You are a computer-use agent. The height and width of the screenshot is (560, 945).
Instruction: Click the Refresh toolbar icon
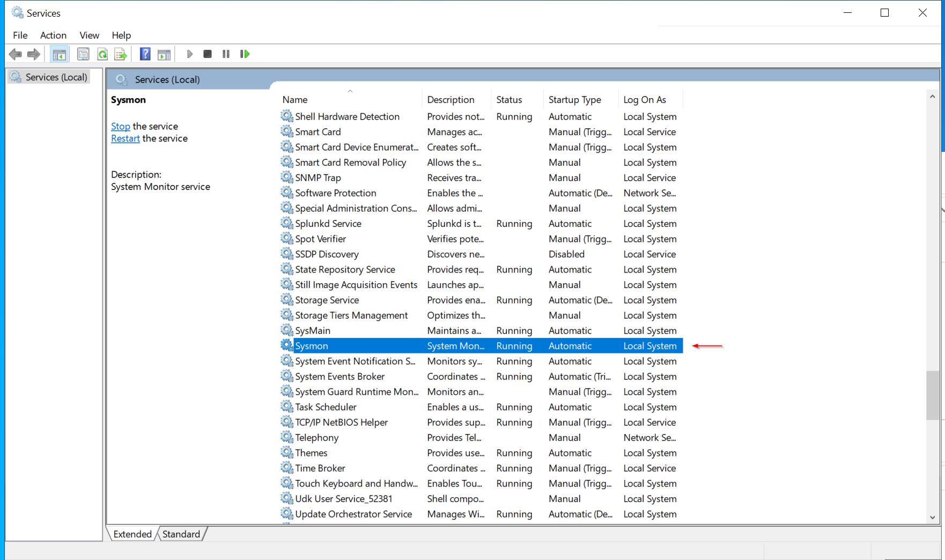pos(102,54)
